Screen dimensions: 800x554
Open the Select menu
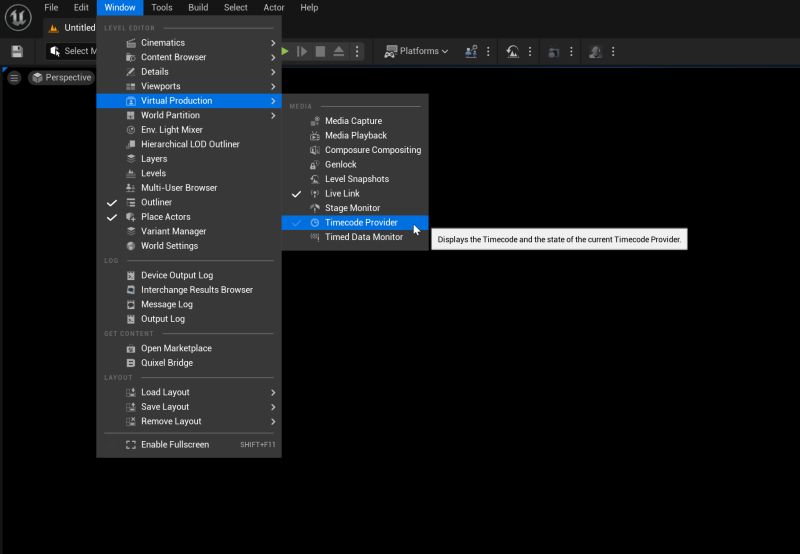(236, 8)
